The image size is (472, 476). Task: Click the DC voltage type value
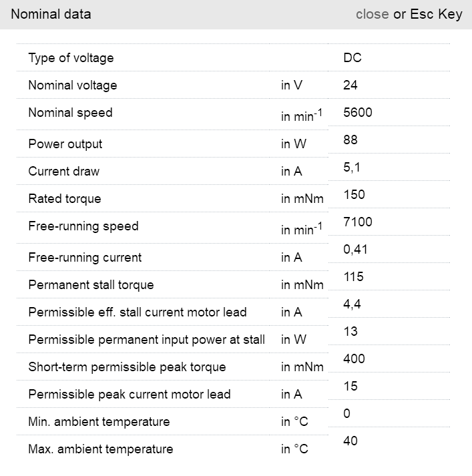click(352, 57)
